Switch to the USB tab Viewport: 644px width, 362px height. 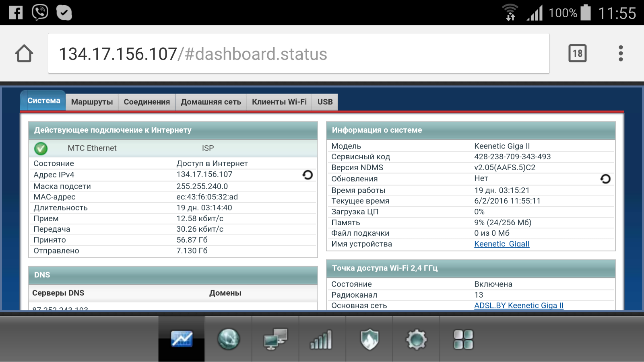click(x=325, y=102)
